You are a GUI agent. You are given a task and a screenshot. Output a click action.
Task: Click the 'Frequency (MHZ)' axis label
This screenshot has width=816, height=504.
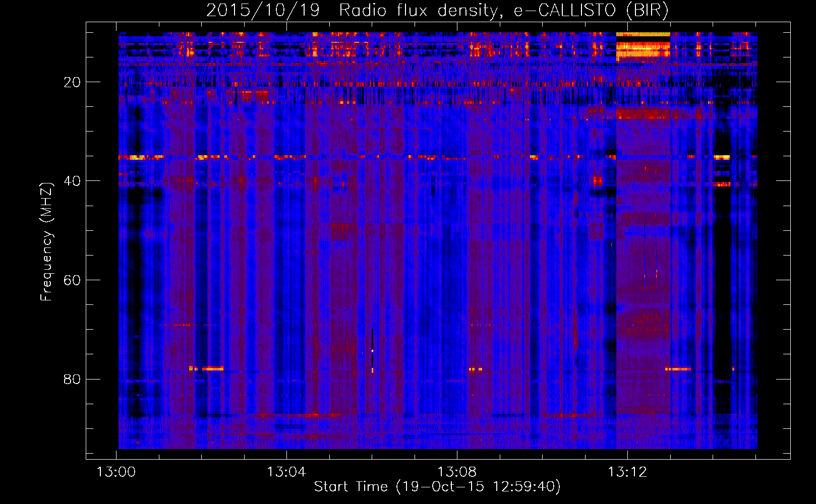point(46,242)
